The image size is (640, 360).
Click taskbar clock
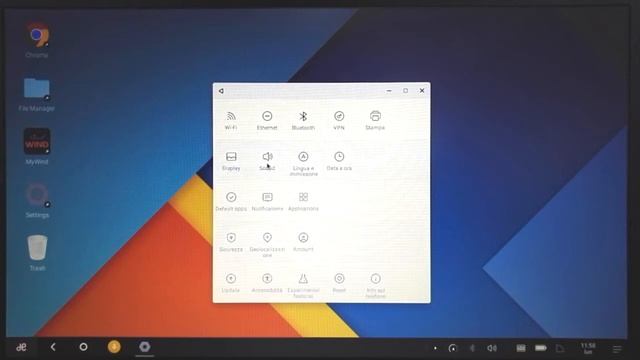click(x=588, y=348)
